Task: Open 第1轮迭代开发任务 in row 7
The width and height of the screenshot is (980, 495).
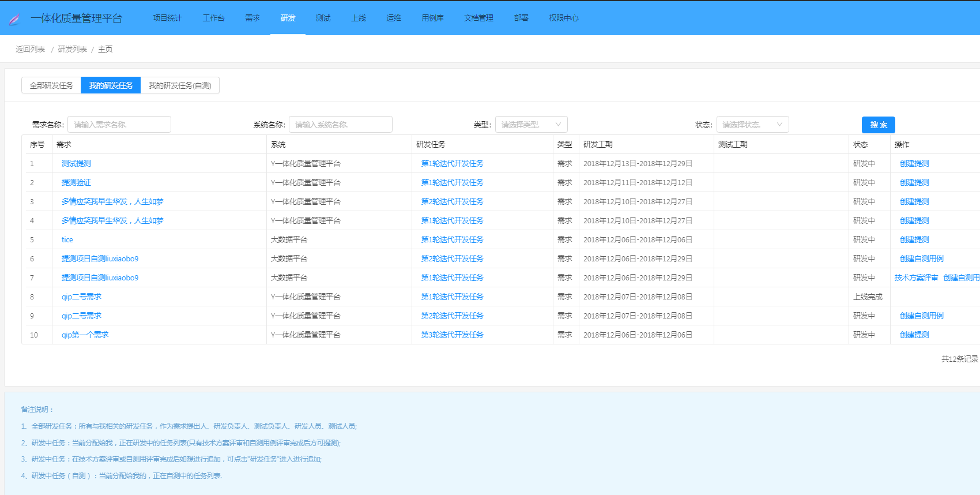Action: pyautogui.click(x=453, y=277)
